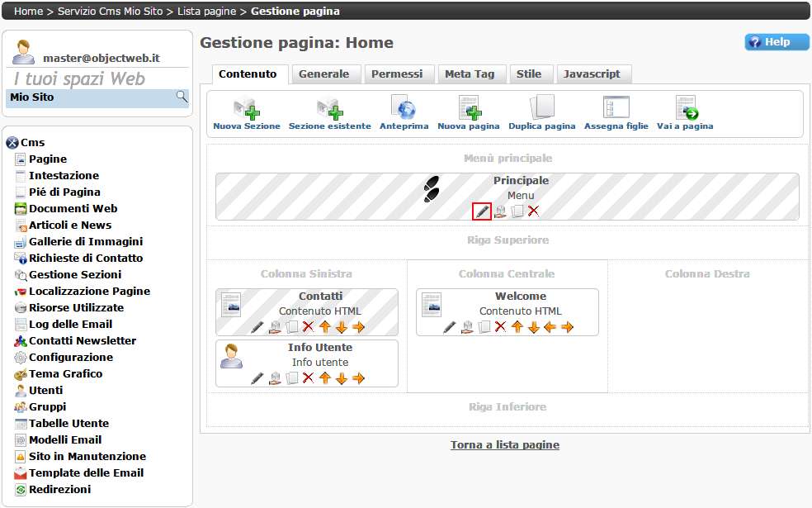Viewport: 812px width, 508px height.
Task: Move the Info Utente section up
Action: [325, 378]
